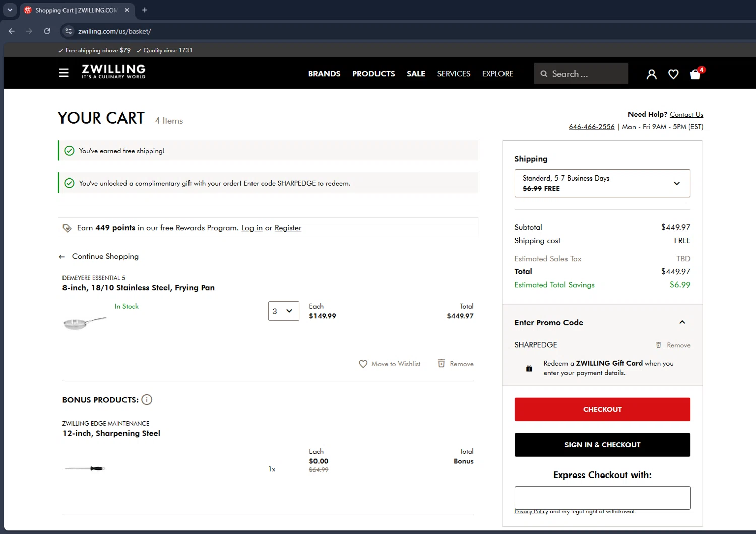Open the shipping method dropdown

point(602,184)
